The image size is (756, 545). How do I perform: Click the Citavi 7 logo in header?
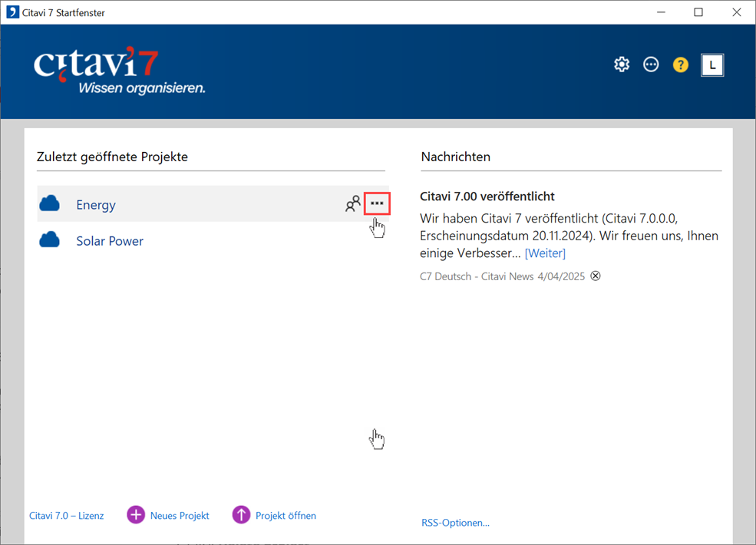click(x=120, y=71)
